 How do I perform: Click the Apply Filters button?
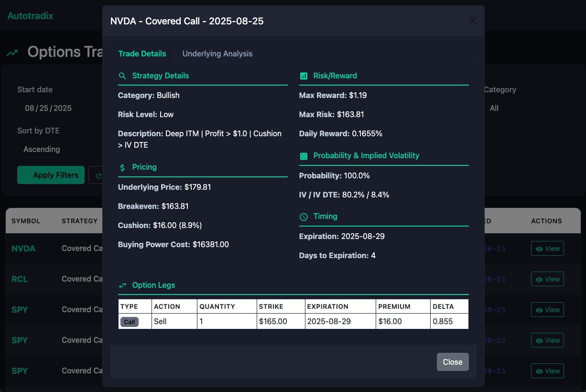(x=51, y=175)
